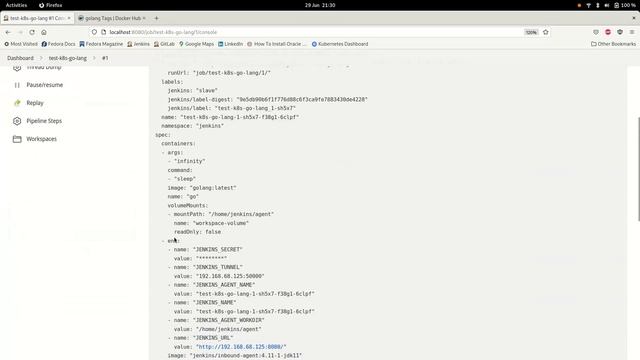Open the Kubernetes Dashboard bookmark
640x360 pixels.
[x=340, y=44]
